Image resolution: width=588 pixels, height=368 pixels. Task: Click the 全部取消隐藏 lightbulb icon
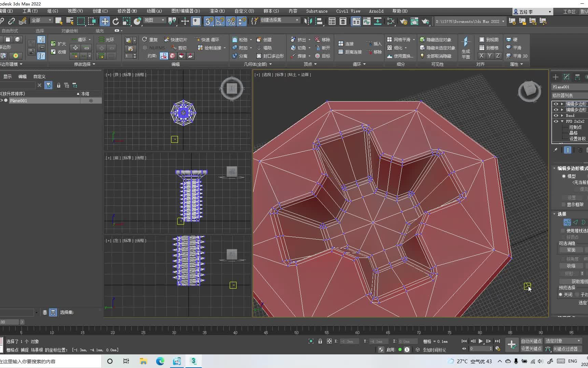(x=423, y=56)
